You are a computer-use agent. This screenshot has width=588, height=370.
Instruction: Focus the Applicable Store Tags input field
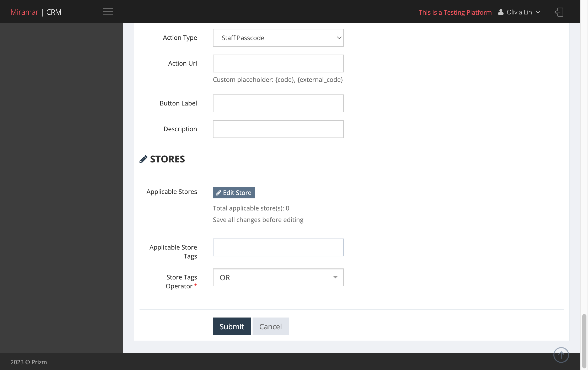[278, 247]
